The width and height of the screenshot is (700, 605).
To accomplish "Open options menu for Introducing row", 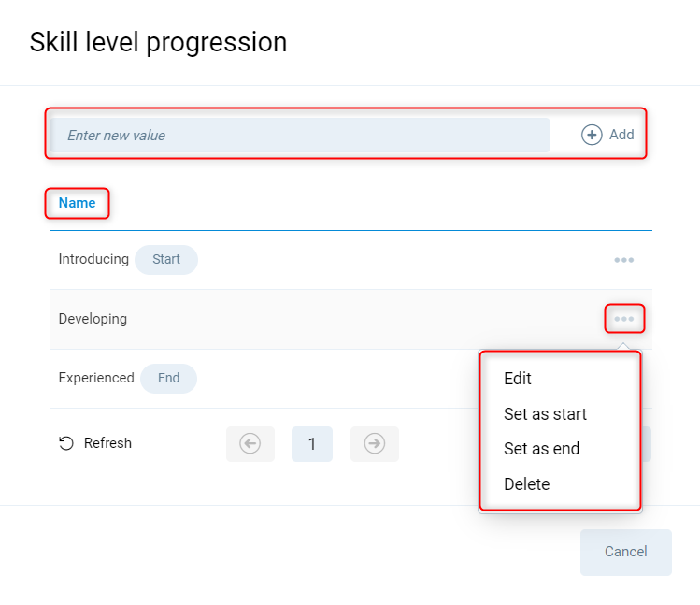I will [x=624, y=260].
